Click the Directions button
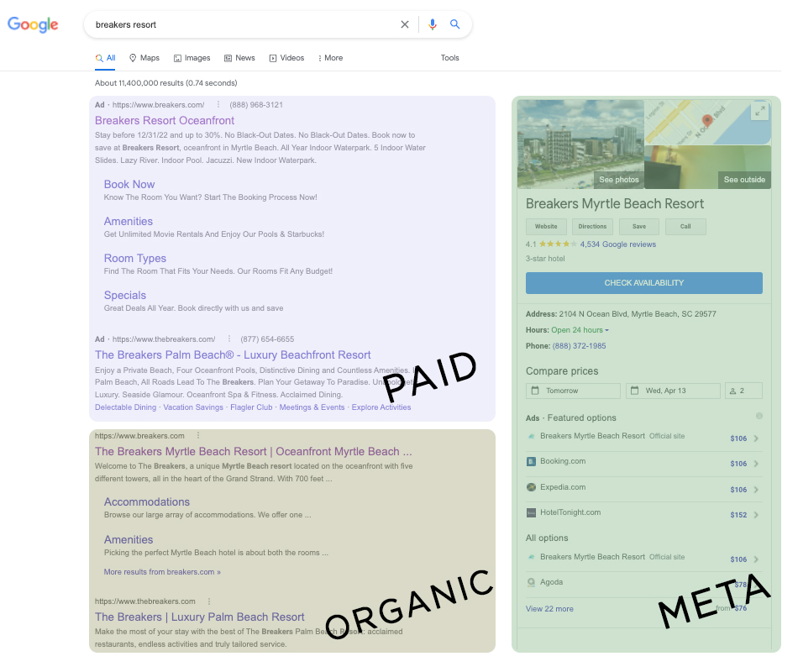Image resolution: width=798 pixels, height=672 pixels. point(592,227)
